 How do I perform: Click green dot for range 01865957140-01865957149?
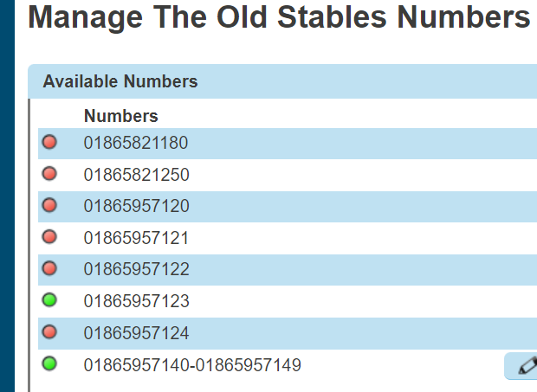point(49,364)
